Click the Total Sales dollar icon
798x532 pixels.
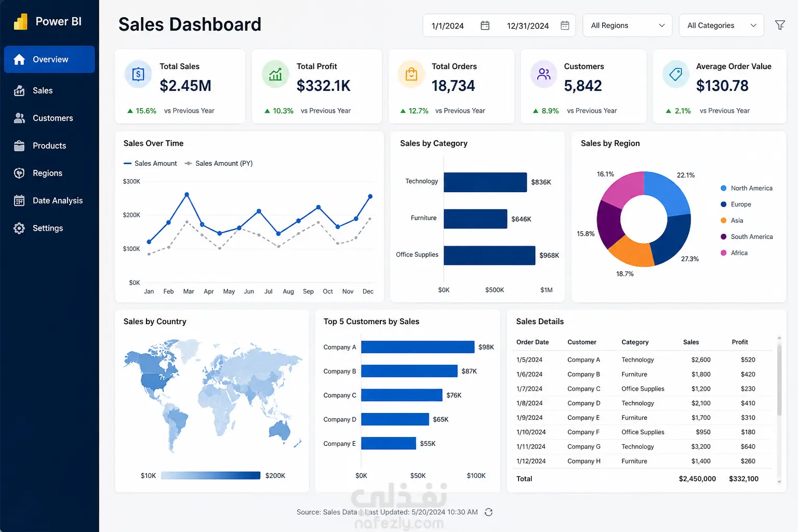[138, 74]
